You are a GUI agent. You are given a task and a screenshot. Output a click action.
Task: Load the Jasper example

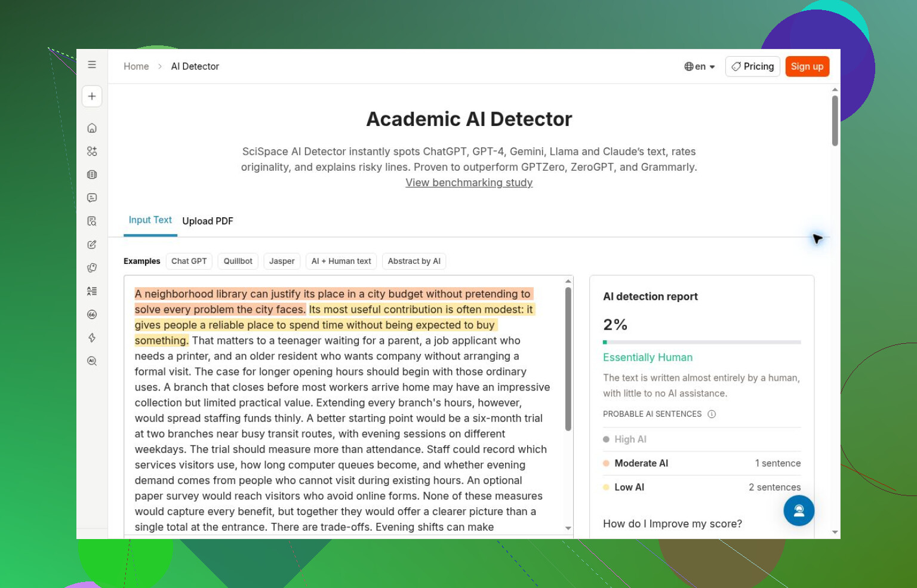pyautogui.click(x=282, y=261)
